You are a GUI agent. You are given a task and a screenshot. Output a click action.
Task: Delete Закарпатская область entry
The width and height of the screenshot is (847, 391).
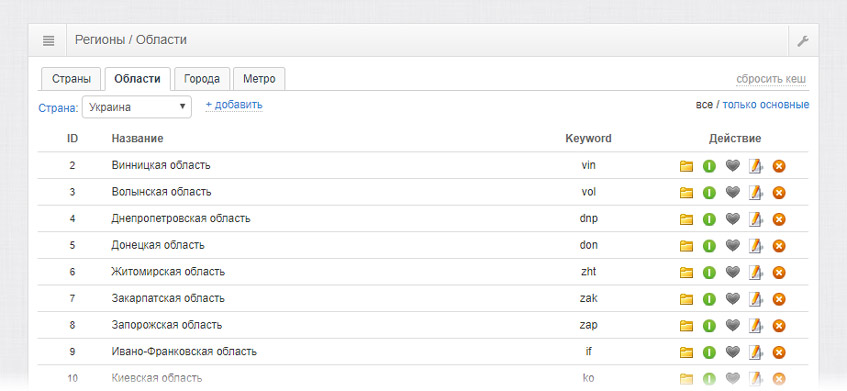778,299
